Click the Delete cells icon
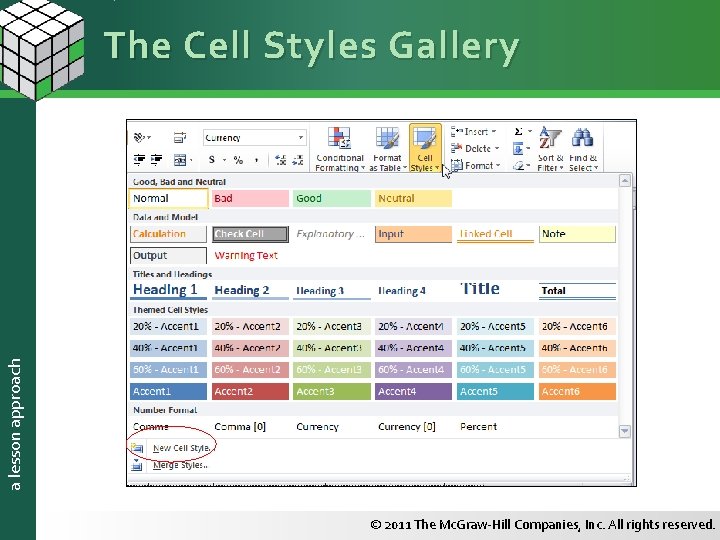Image resolution: width=720 pixels, height=540 pixels. click(456, 148)
